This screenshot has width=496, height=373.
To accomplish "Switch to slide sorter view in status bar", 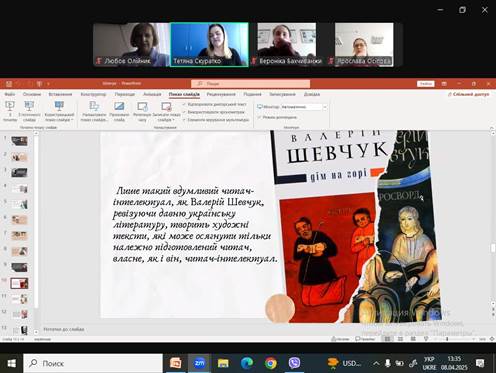I will (x=400, y=339).
